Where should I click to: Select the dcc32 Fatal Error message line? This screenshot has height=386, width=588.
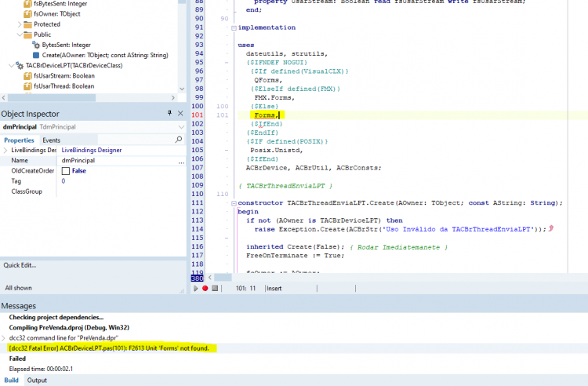coord(109,348)
